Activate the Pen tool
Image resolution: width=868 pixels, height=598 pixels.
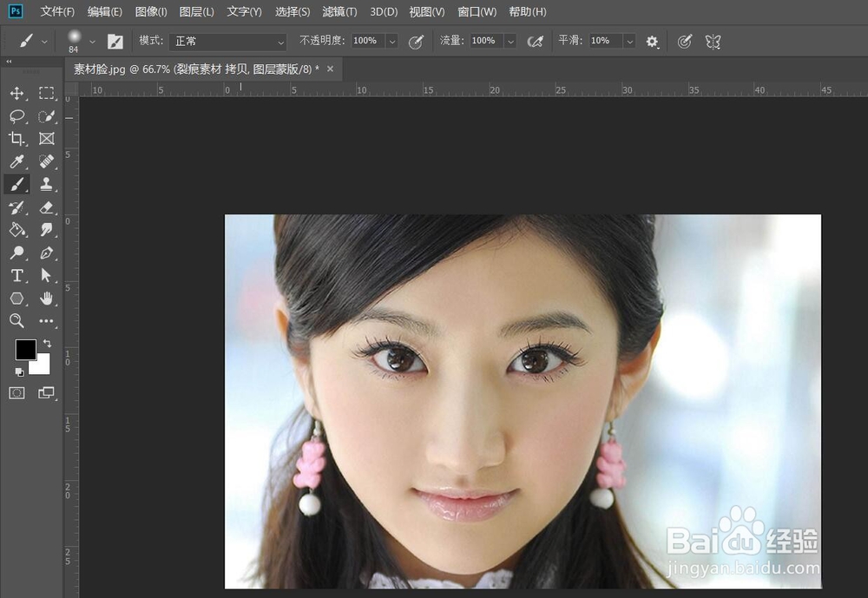point(48,253)
